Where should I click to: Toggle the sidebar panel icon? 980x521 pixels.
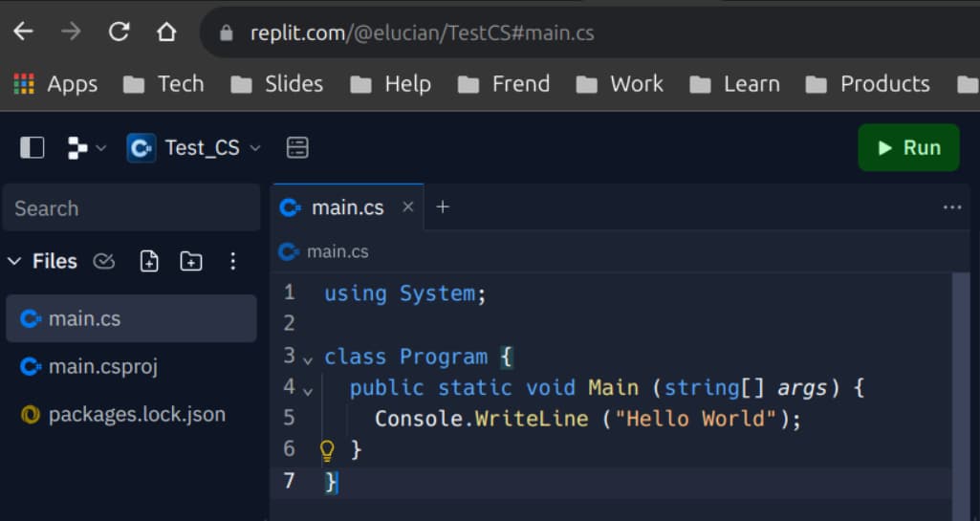[x=32, y=147]
